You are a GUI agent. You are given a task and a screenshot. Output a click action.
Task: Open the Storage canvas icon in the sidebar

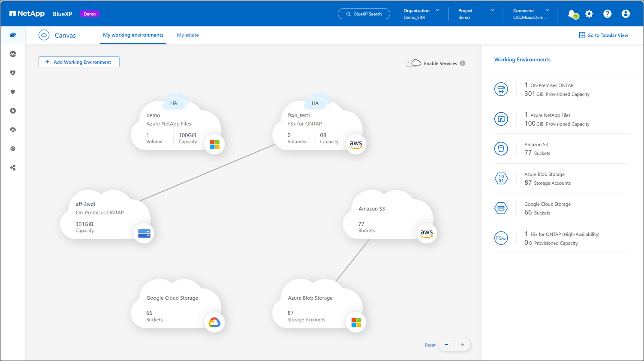[13, 35]
